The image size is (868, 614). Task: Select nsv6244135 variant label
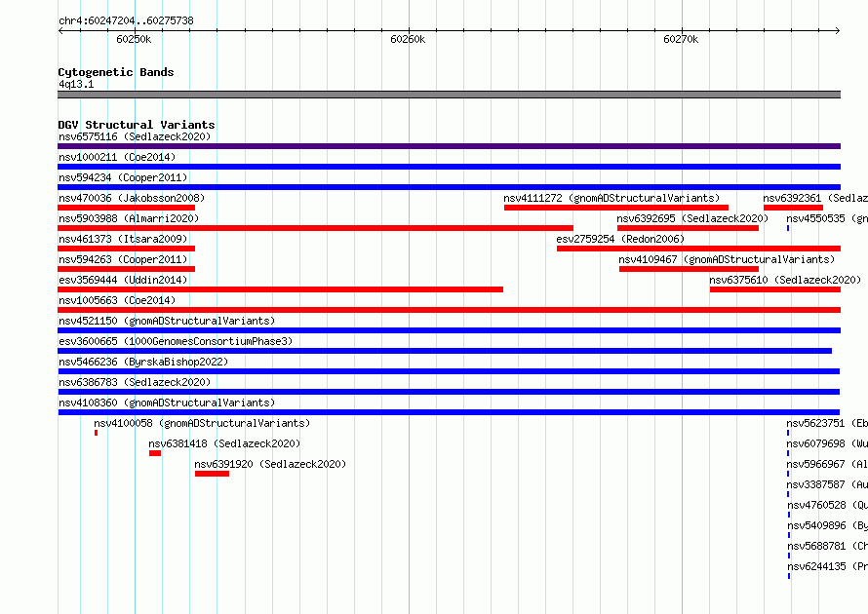pos(828,566)
